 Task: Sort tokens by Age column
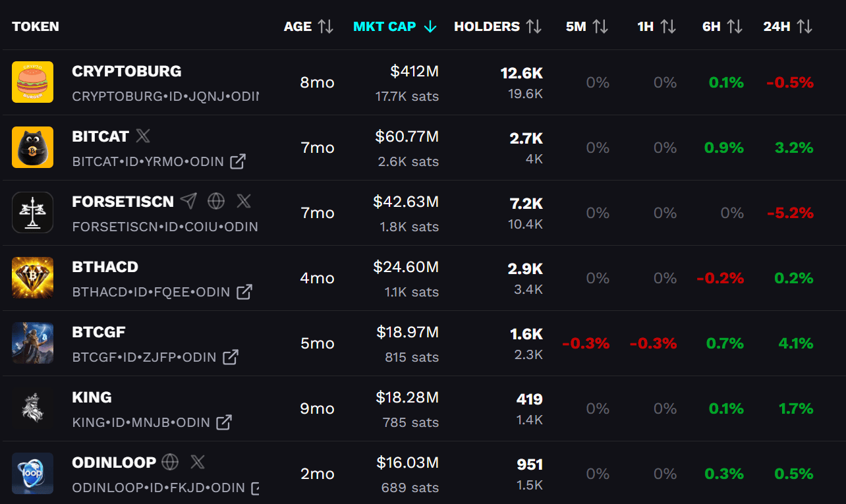pos(308,26)
